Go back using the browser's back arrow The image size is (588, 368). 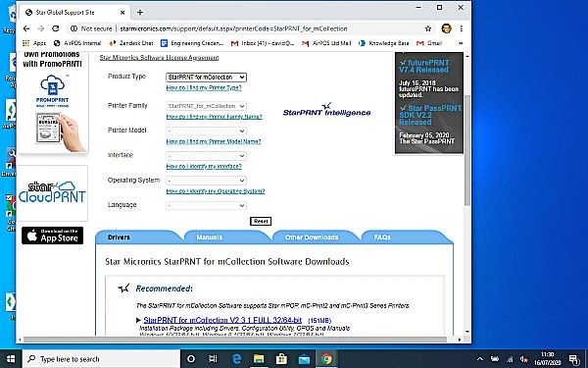click(x=26, y=28)
